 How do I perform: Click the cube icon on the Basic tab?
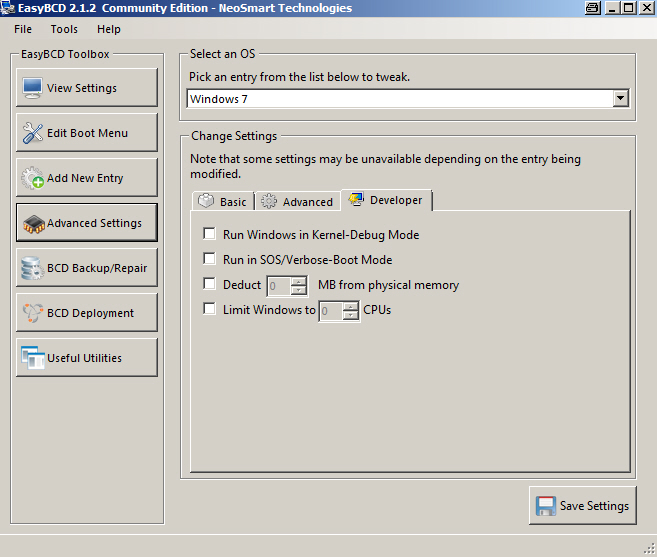click(206, 201)
